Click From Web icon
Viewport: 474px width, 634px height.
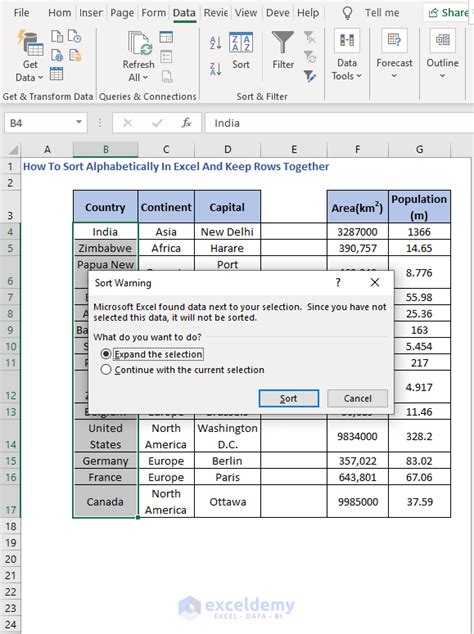57,55
